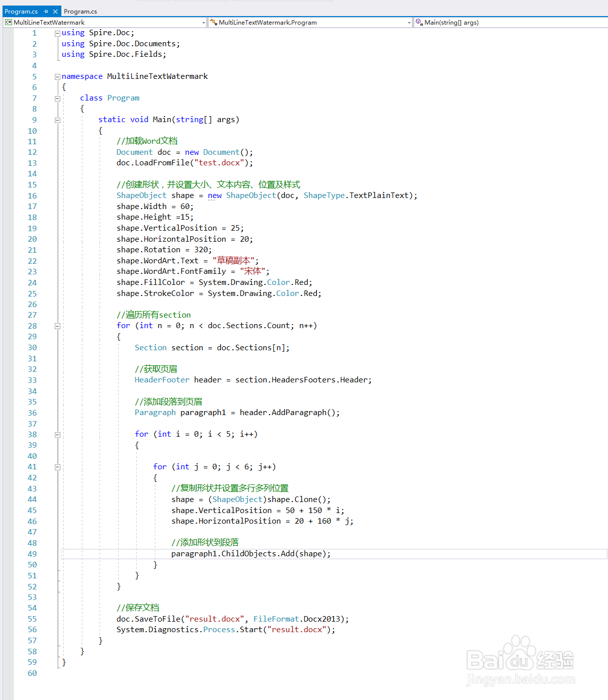
Task: Click 'shape.HorizontalPosition = 20 + 160 * j;' line
Action: 262,521
